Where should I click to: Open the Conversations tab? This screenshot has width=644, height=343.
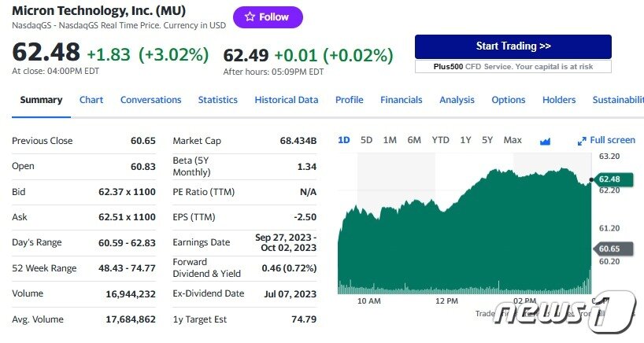click(150, 100)
